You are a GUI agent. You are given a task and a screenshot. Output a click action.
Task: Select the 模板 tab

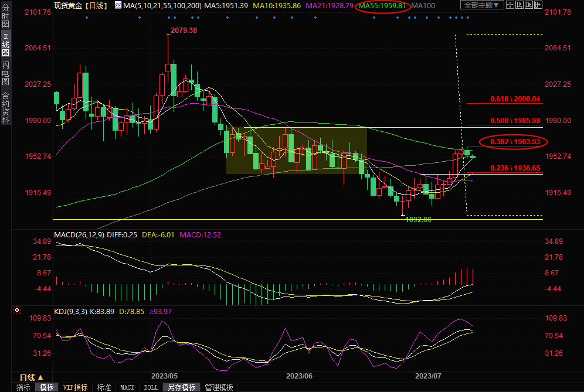pyautogui.click(x=47, y=387)
